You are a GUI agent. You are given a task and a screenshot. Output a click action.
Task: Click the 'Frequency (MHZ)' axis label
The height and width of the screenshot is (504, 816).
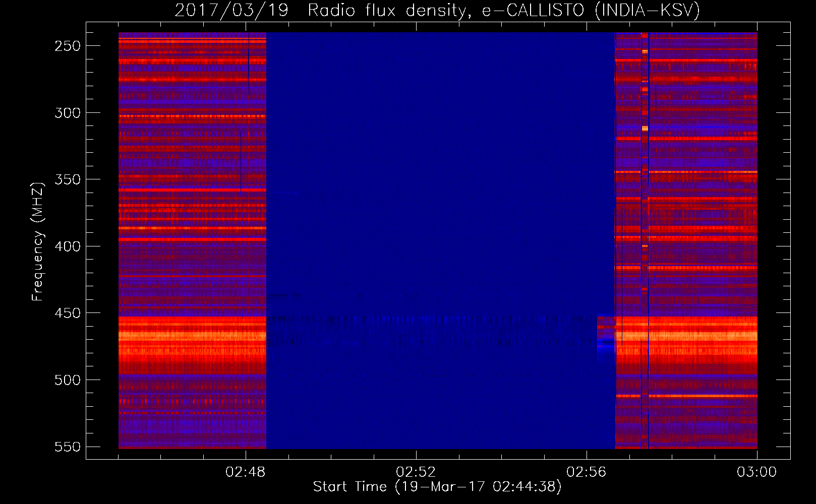click(38, 242)
